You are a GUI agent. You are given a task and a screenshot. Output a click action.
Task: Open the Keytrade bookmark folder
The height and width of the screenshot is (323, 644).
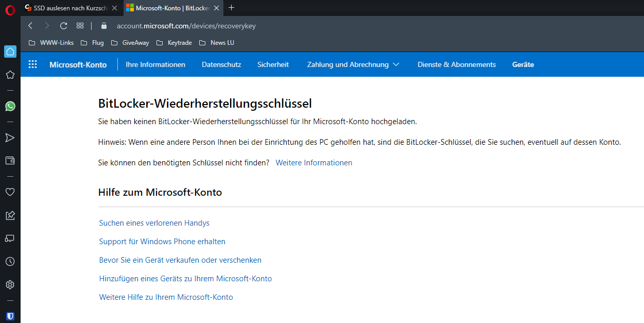click(x=174, y=43)
